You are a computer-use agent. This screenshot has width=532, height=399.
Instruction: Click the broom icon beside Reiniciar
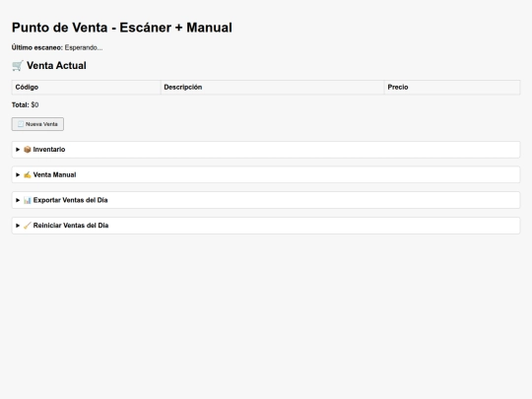28,226
